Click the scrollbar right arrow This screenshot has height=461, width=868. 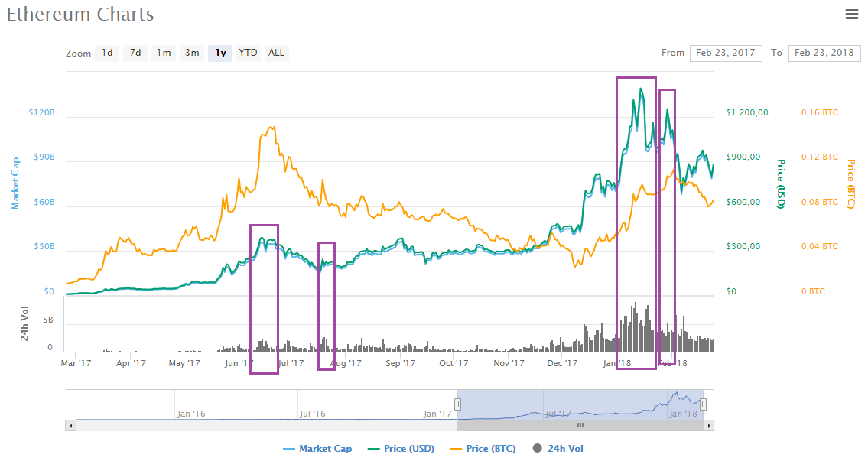(x=709, y=426)
